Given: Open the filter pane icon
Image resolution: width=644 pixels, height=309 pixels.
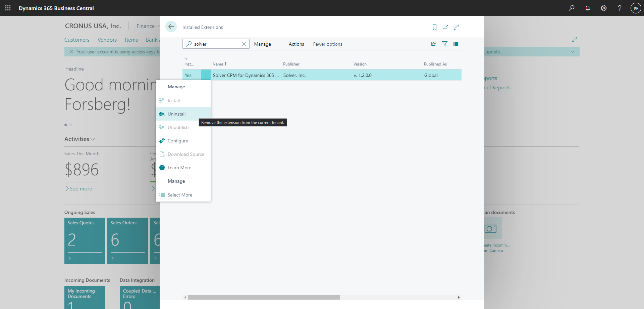Looking at the screenshot, I should tap(445, 44).
